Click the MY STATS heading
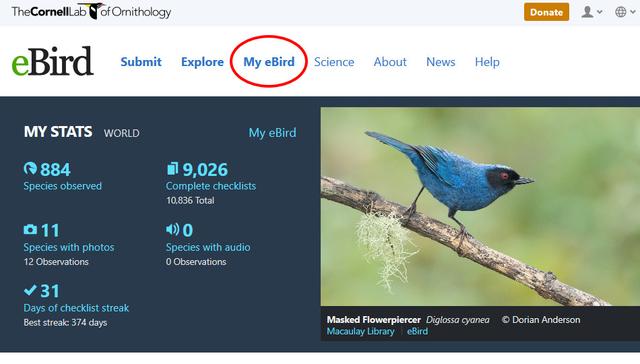Image resolution: width=640 pixels, height=364 pixels. (x=58, y=132)
